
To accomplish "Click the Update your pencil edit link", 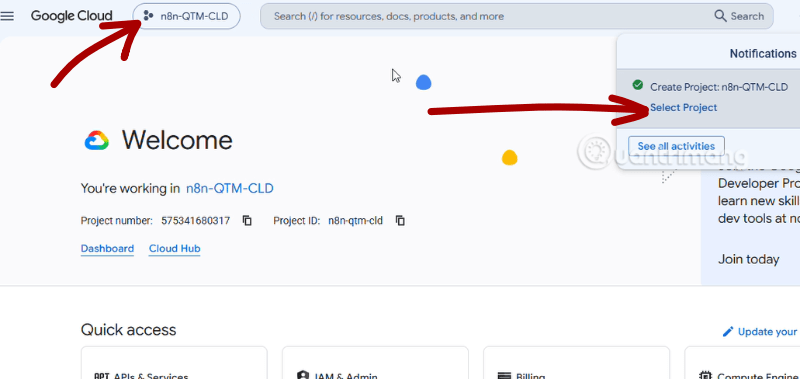I will pyautogui.click(x=760, y=332).
